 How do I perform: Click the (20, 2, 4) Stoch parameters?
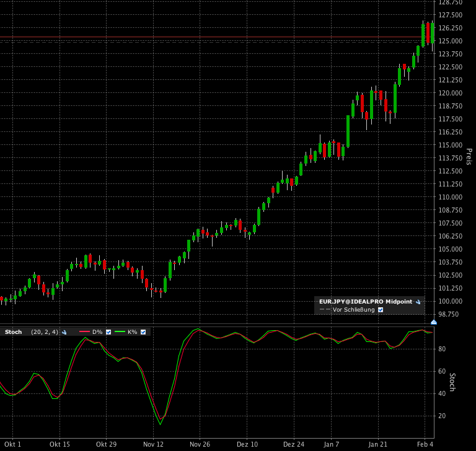(45, 332)
